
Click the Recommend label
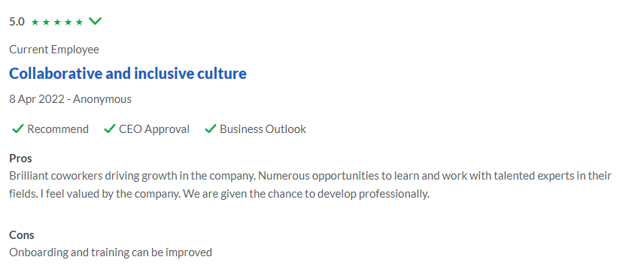[x=58, y=129]
